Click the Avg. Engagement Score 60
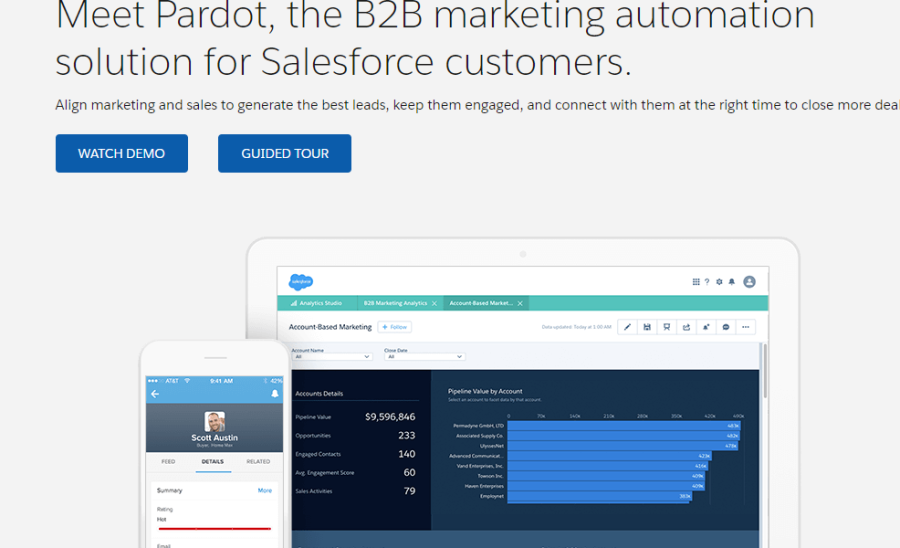 (x=409, y=473)
